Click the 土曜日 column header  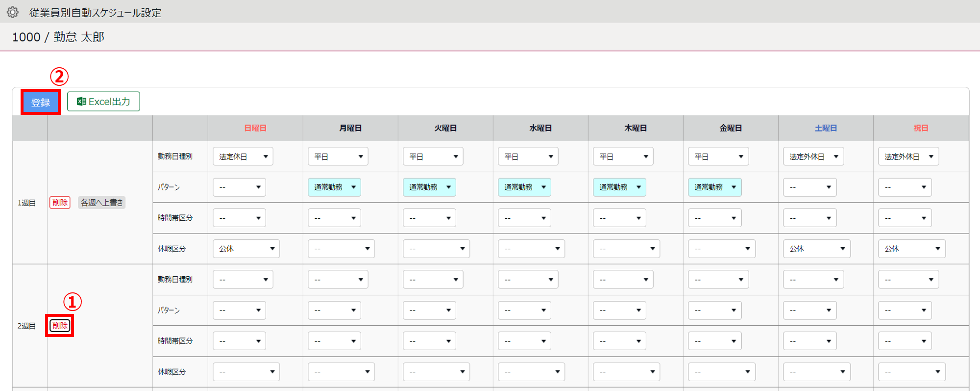click(x=826, y=128)
